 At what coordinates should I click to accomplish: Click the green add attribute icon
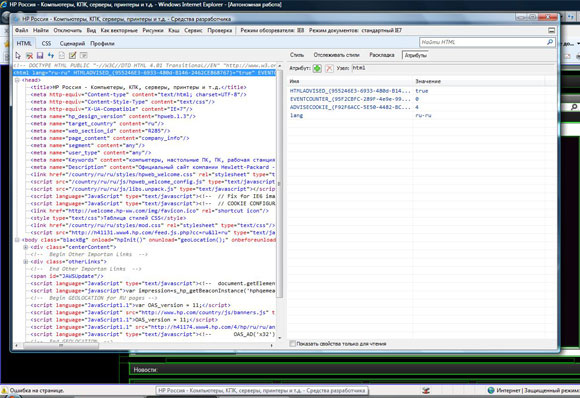point(317,68)
